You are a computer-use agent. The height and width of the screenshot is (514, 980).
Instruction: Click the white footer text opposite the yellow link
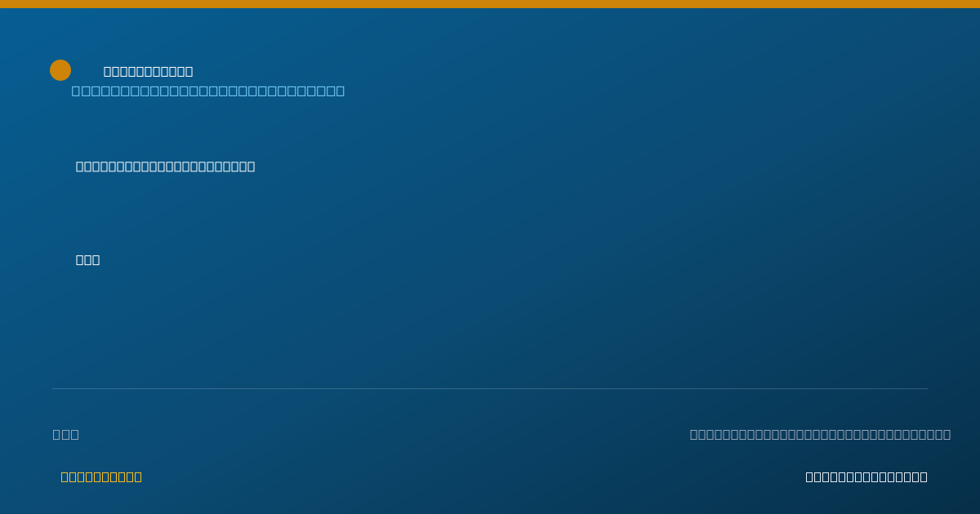coord(866,476)
